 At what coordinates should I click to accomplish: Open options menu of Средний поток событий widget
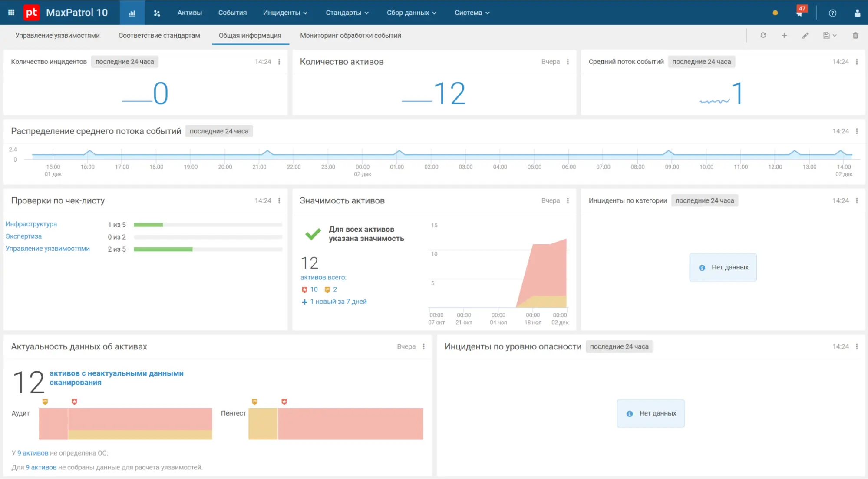(x=857, y=62)
